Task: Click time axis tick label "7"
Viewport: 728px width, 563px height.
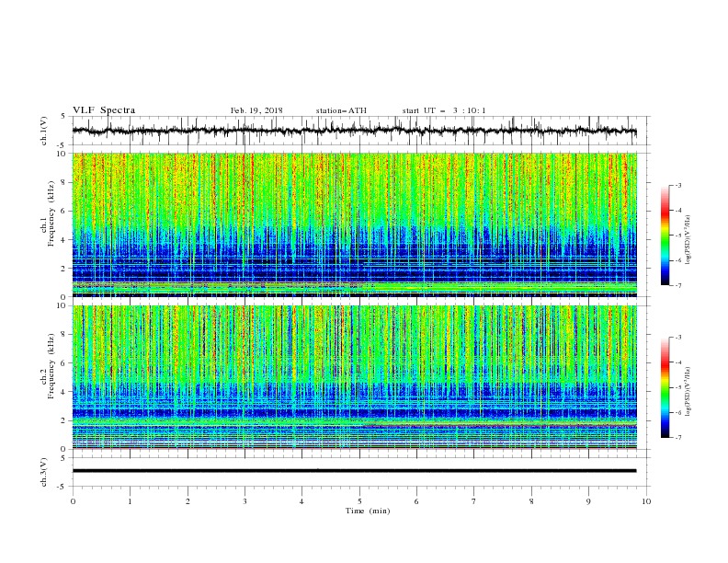Action: (474, 501)
